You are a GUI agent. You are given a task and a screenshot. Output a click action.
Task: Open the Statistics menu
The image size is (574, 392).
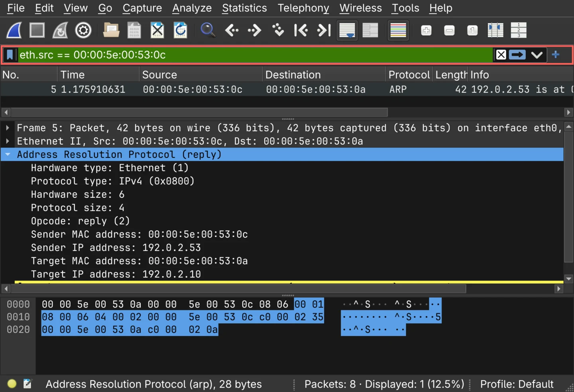click(x=244, y=8)
